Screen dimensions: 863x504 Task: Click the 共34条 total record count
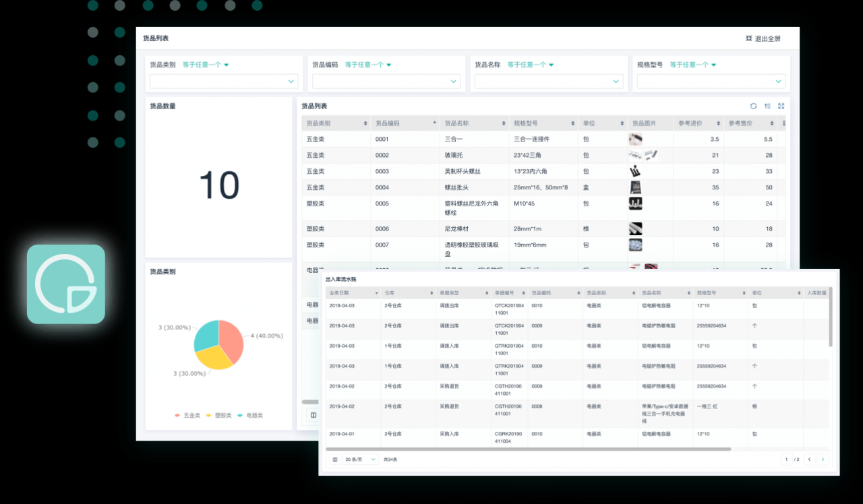click(x=390, y=460)
